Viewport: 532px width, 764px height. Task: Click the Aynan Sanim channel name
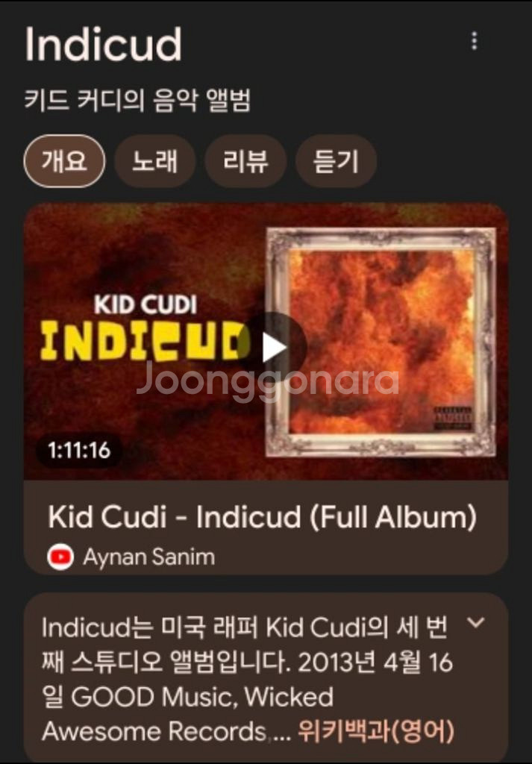(x=148, y=557)
